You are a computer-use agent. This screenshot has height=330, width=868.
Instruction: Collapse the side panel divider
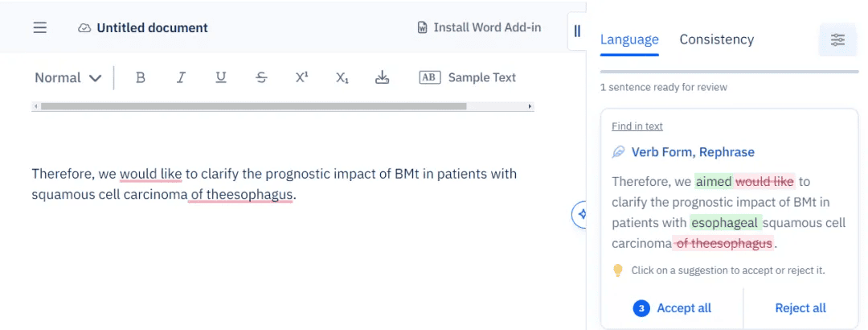tap(576, 31)
